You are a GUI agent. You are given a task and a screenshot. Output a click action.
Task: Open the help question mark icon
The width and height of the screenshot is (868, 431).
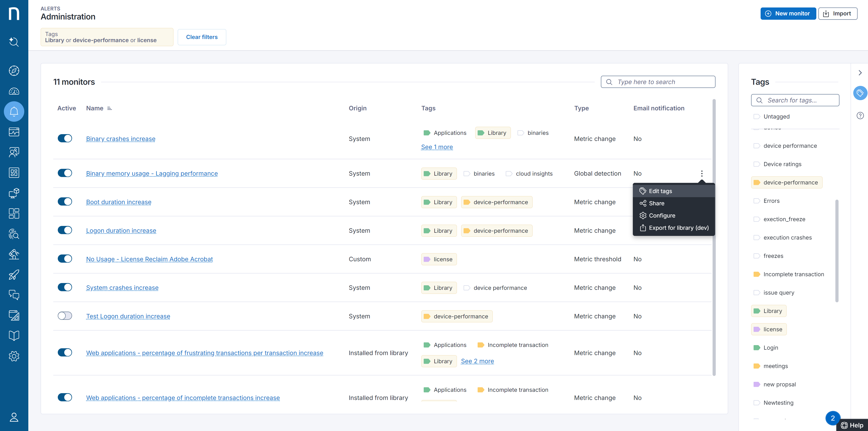(x=860, y=116)
